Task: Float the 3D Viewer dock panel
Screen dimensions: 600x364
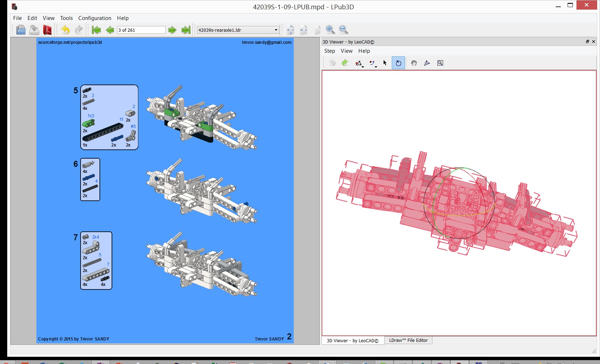Action: pyautogui.click(x=587, y=42)
